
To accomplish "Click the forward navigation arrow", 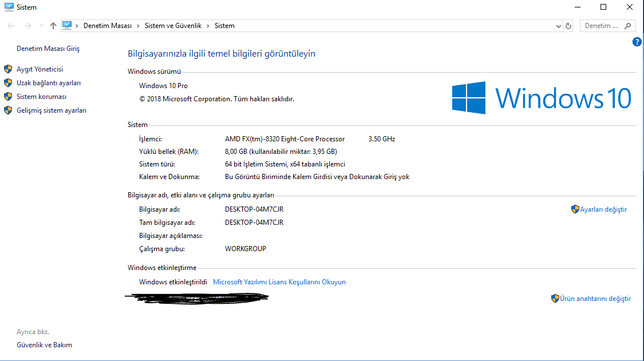I will pos(27,26).
